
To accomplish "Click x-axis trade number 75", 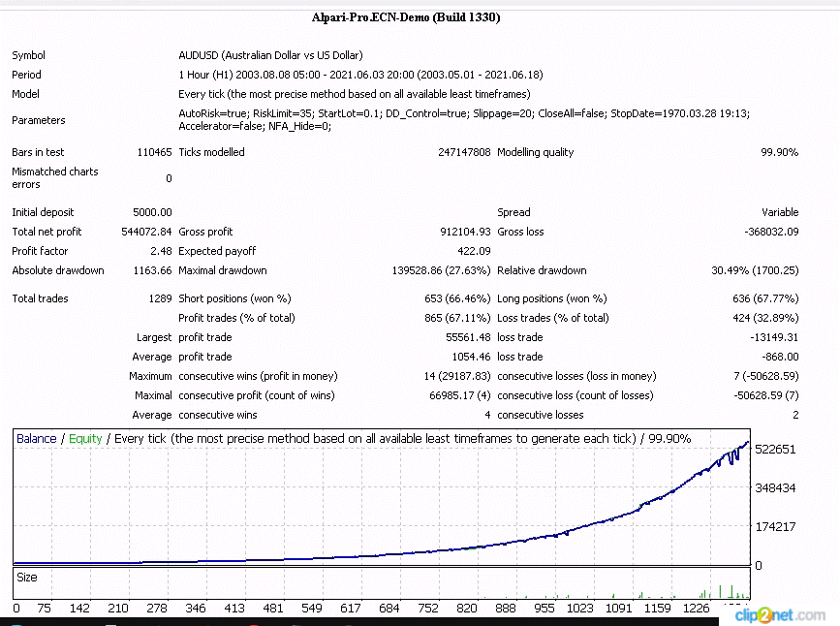I will pos(44,609).
